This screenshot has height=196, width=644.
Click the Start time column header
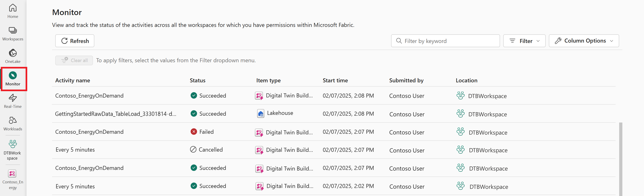[335, 81]
